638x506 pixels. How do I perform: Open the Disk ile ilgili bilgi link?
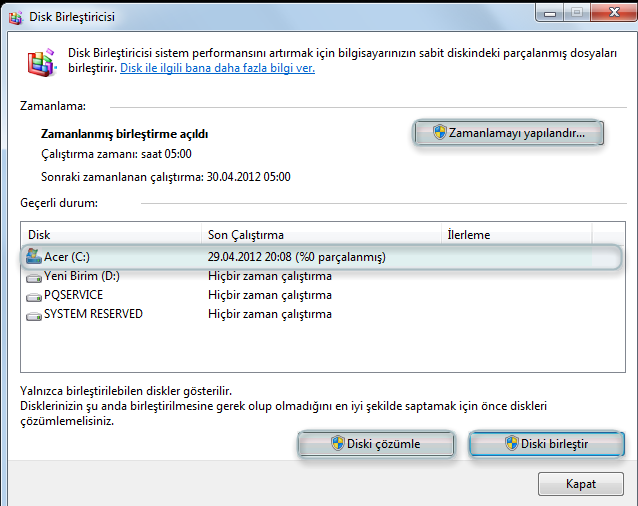217,68
